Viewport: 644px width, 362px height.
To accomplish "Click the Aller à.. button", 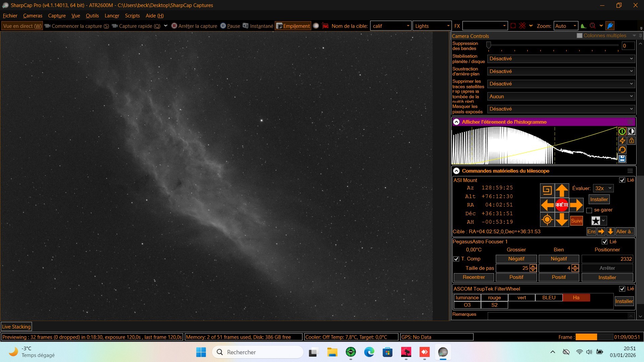I will (x=625, y=232).
